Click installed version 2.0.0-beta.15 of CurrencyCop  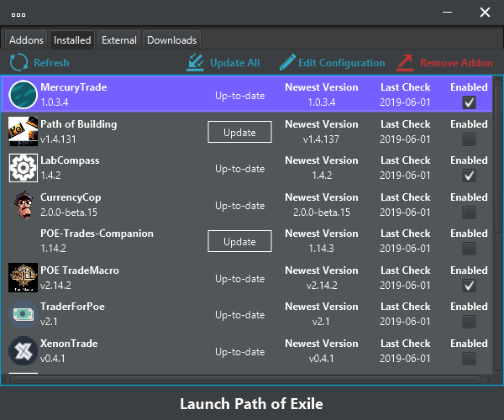click(x=69, y=213)
